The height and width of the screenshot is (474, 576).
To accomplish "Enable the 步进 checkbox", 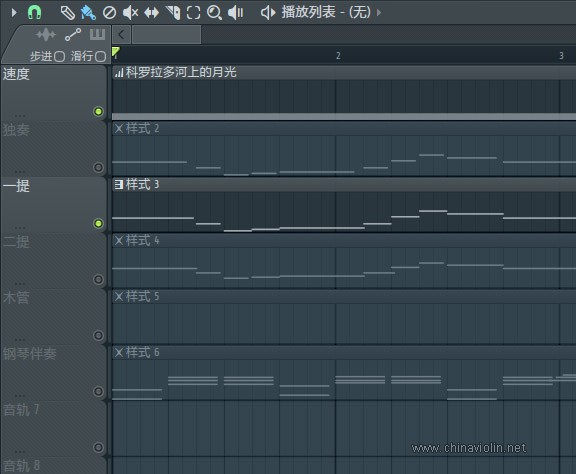I will click(60, 57).
